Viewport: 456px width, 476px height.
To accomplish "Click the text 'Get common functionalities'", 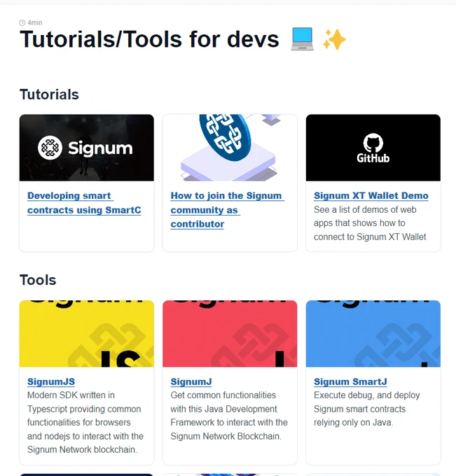I will [223, 395].
